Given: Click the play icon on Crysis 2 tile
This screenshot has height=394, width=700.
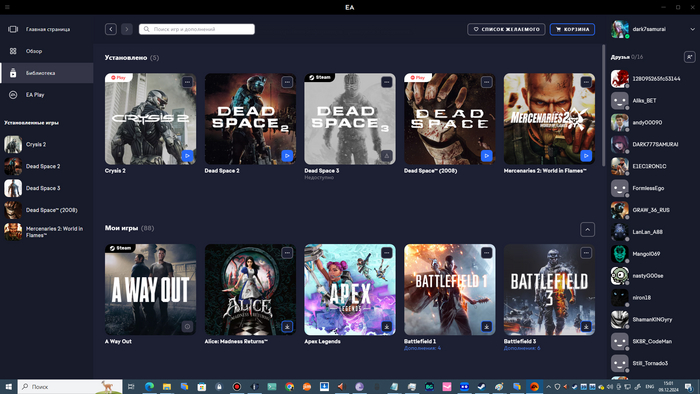Looking at the screenshot, I should (188, 156).
